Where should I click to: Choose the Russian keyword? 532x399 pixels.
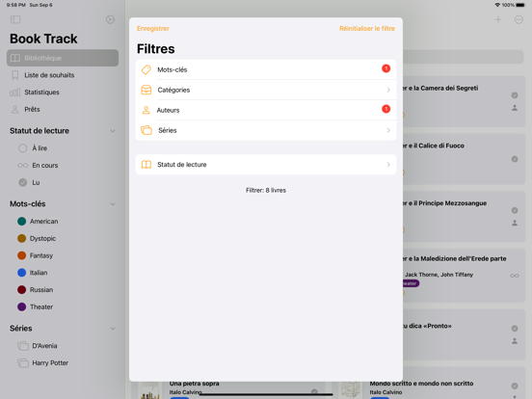[41, 290]
